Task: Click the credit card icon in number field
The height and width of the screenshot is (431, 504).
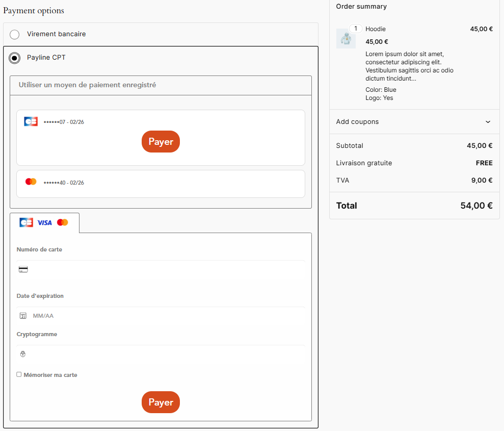Action: click(23, 269)
